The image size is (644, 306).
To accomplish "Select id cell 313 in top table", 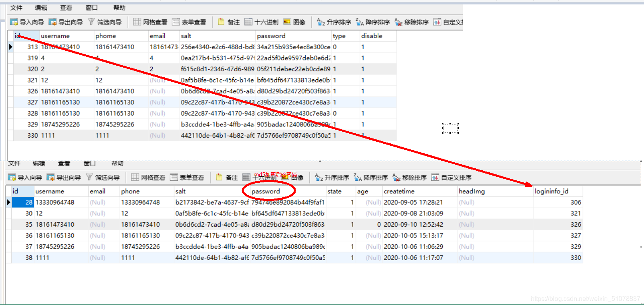I will (x=27, y=47).
